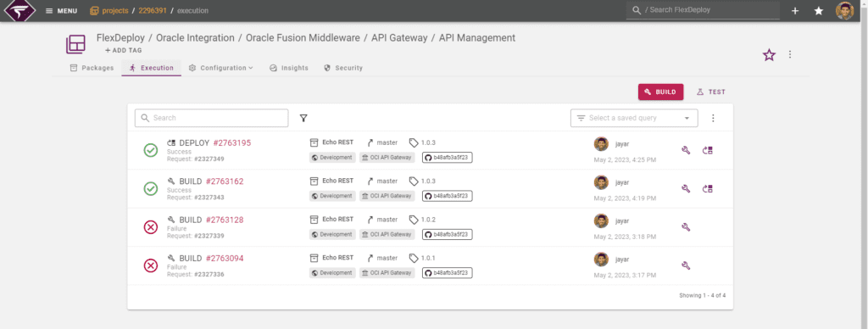Viewport: 868px width, 329px height.
Task: Open the user avatar in top bar
Action: (x=845, y=10)
